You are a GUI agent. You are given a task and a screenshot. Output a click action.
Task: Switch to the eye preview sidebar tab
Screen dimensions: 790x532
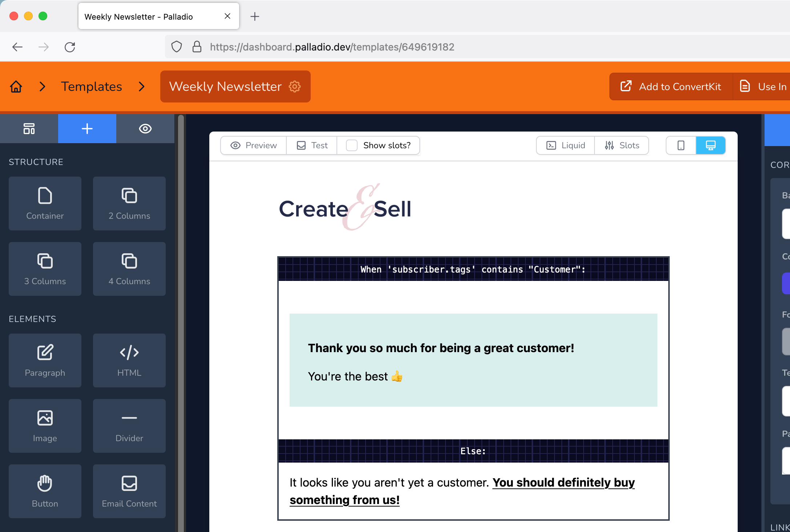click(145, 129)
